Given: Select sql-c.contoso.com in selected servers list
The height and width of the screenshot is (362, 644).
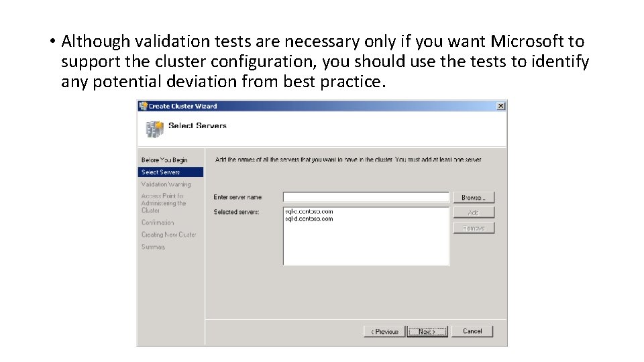Looking at the screenshot, I should coord(309,212).
